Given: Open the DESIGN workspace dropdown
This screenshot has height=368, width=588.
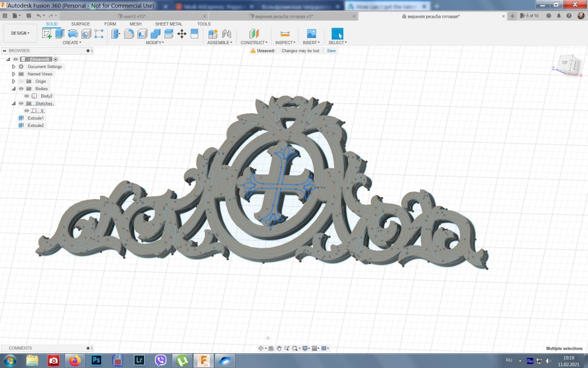Looking at the screenshot, I should [20, 33].
